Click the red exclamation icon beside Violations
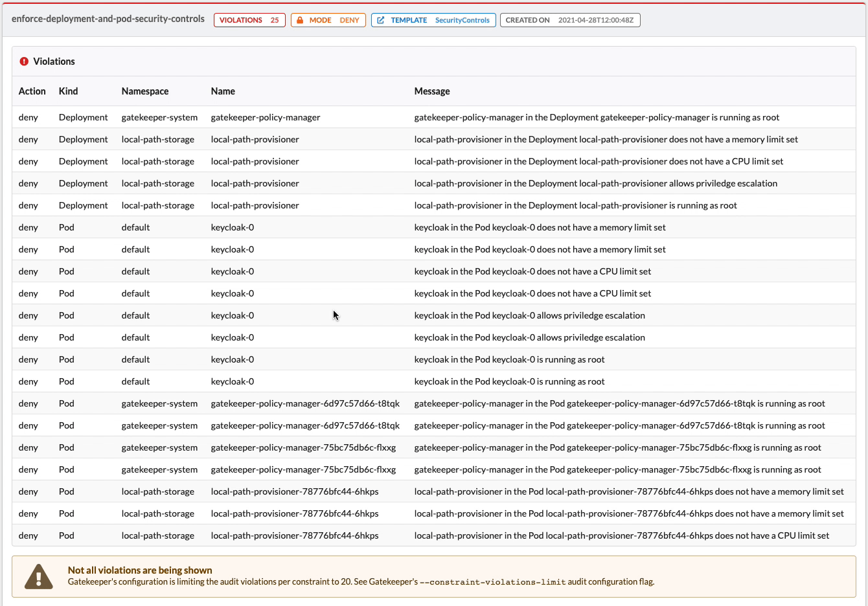The image size is (868, 606). [x=24, y=62]
